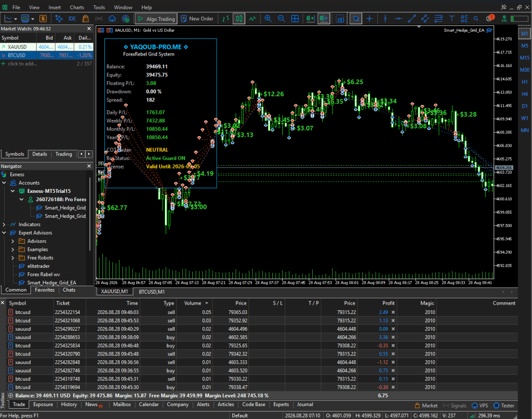Viewport: 532px width, 419px height.
Task: Select the Trendline drawing tool
Action: click(x=411, y=19)
